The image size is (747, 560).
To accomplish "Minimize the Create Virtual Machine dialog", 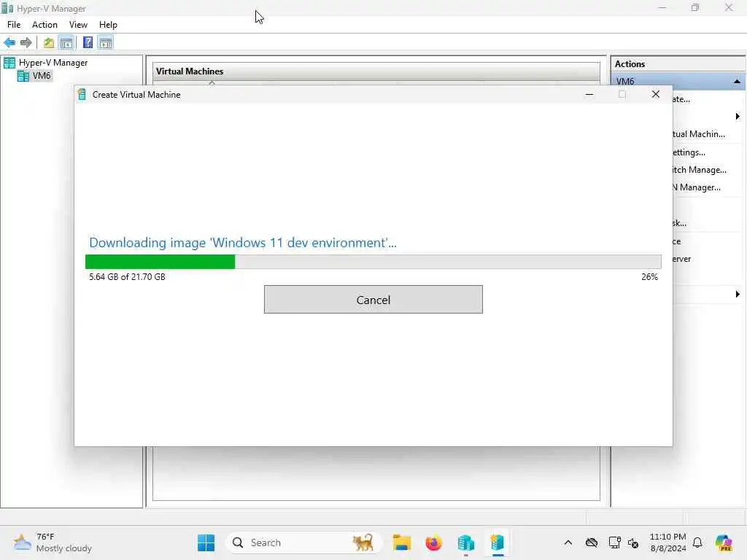I will click(x=589, y=94).
